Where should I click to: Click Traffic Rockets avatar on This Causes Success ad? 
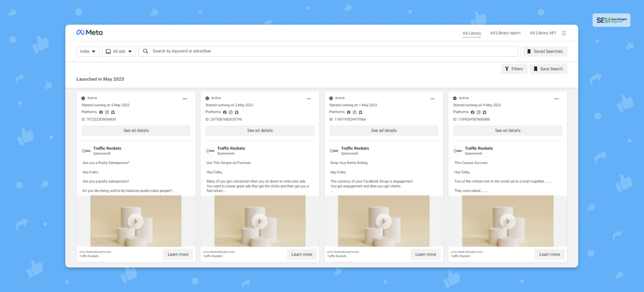458,151
